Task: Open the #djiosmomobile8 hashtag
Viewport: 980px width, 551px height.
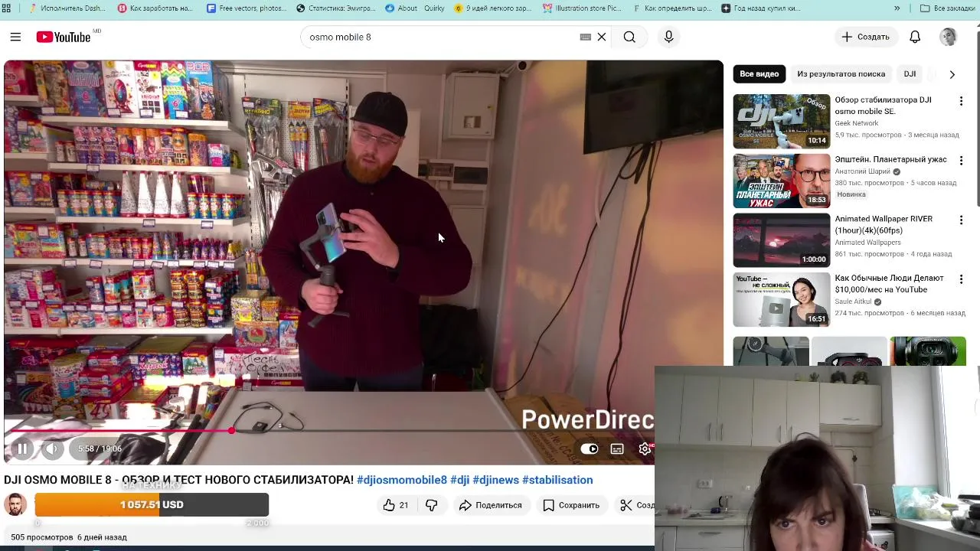Action: click(x=401, y=480)
